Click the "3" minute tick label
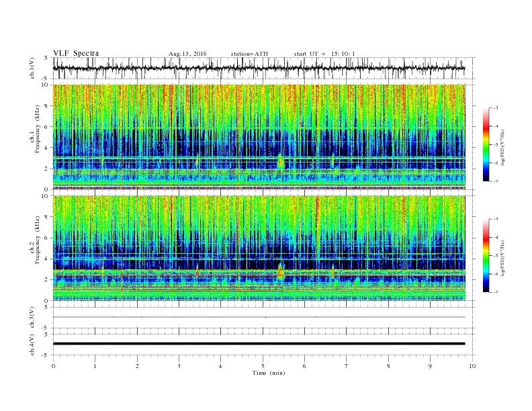This screenshot has height=411, width=532. [179, 366]
